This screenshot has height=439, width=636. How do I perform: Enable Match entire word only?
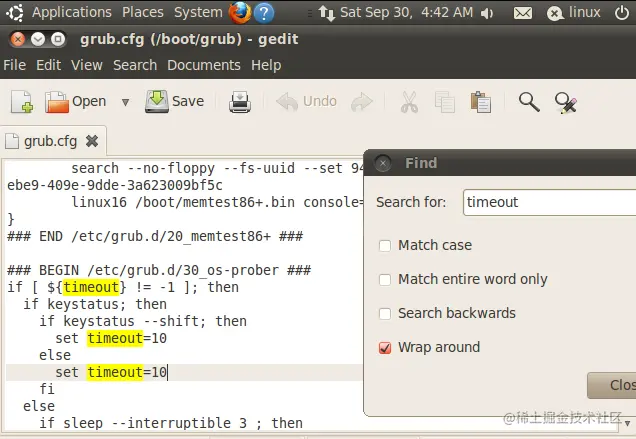click(385, 280)
